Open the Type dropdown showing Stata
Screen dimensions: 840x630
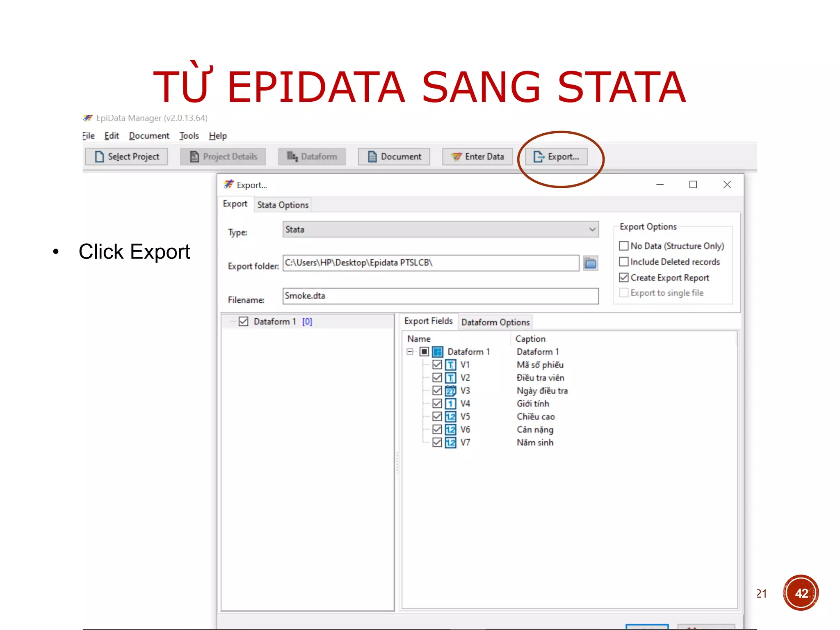tap(441, 229)
